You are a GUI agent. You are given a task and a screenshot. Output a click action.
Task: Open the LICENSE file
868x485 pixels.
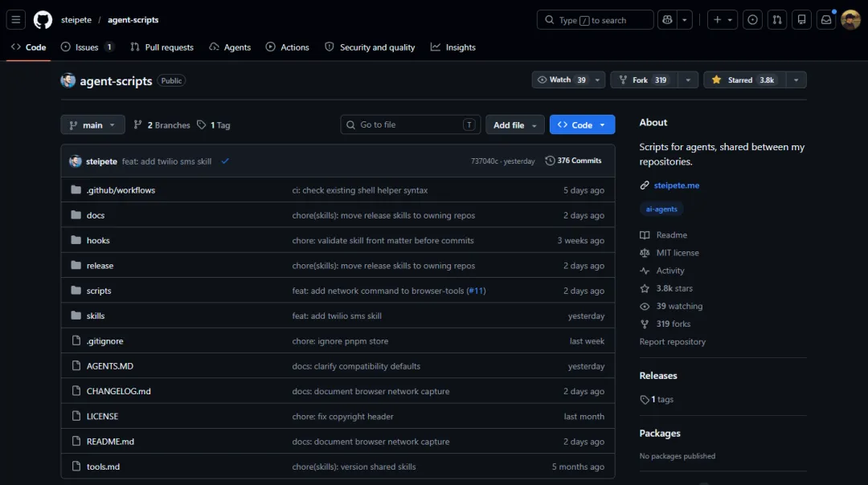point(102,417)
